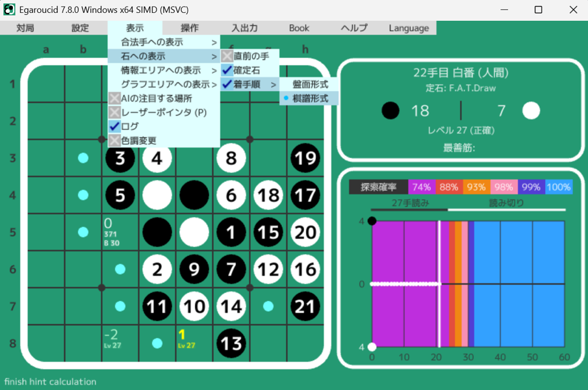Disable the ログ checkbox
Screen dimensions: 588x390
click(114, 126)
